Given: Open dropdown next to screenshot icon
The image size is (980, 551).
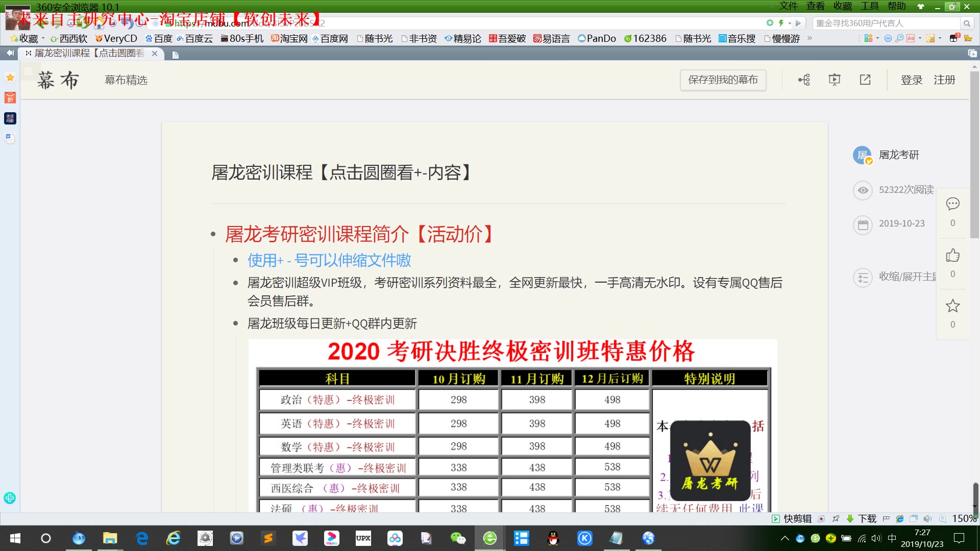Looking at the screenshot, I should [x=940, y=38].
